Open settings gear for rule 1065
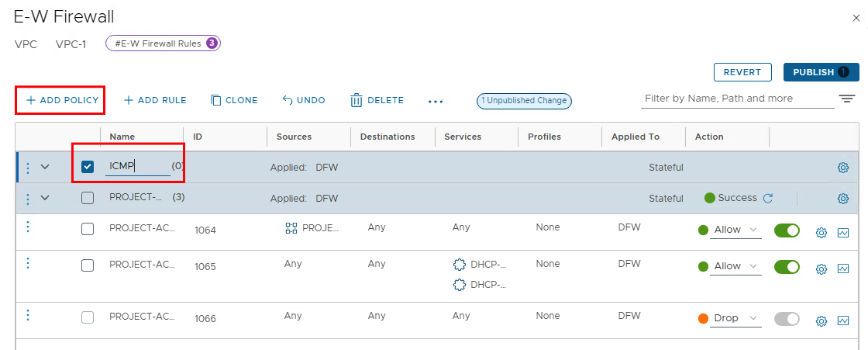Screen dimensions: 868x350 pos(821,269)
